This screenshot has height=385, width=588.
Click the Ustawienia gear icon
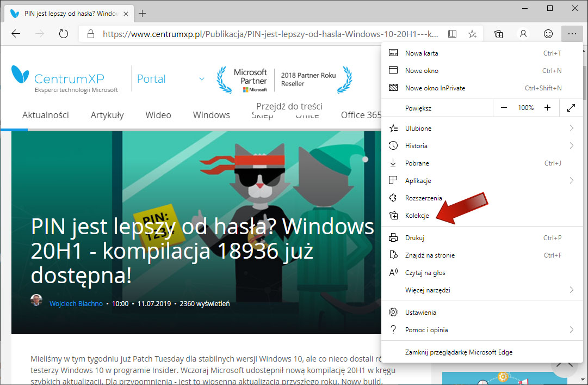pos(393,312)
